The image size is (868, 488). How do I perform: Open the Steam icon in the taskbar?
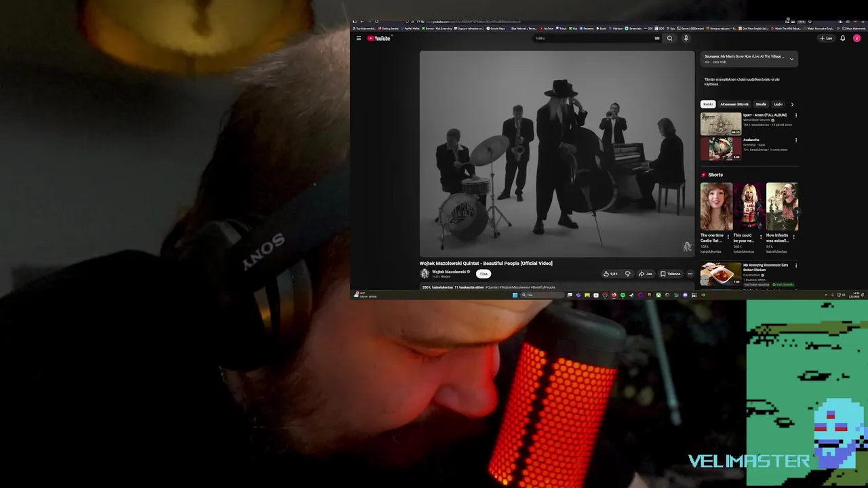point(631,295)
